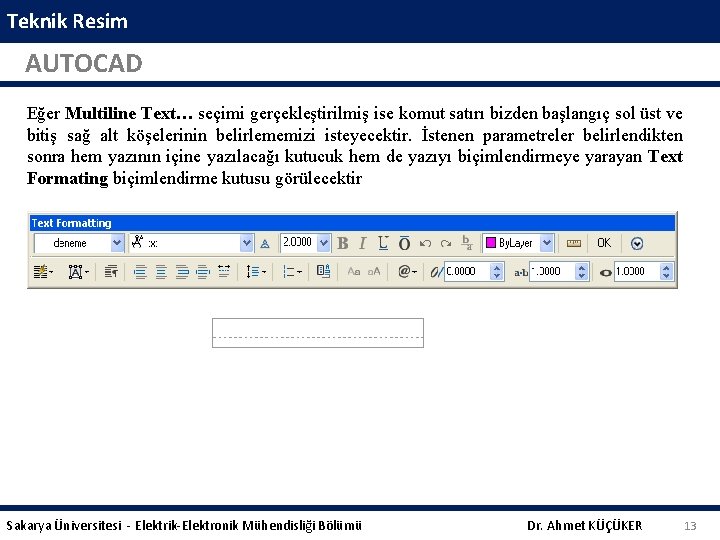Click inside the multiline text editing box
This screenshot has height=540, width=720.
tap(318, 332)
